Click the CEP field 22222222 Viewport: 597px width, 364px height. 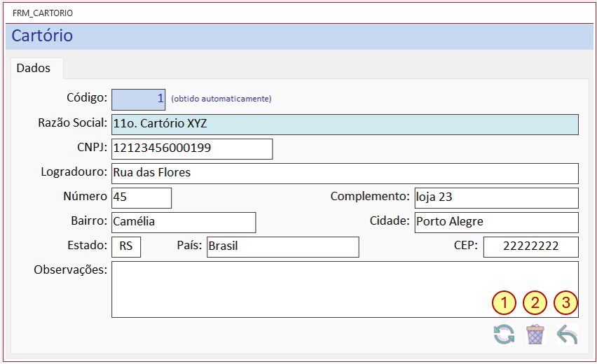(530, 247)
